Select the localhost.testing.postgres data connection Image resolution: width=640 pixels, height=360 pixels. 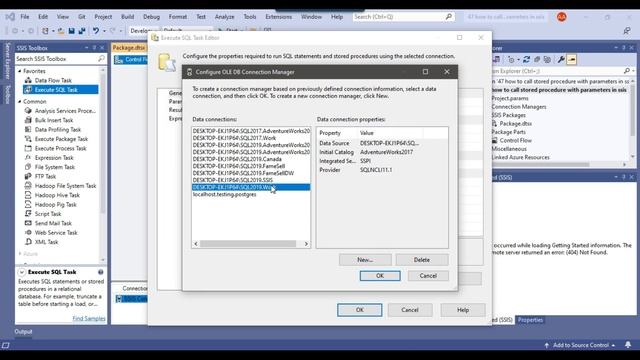tap(224, 194)
